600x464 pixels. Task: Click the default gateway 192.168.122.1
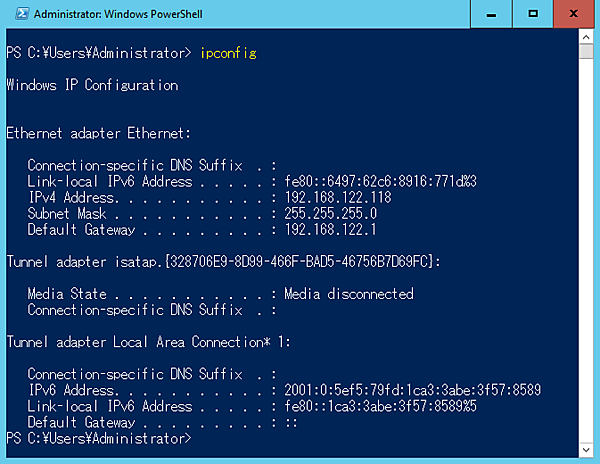coord(330,229)
